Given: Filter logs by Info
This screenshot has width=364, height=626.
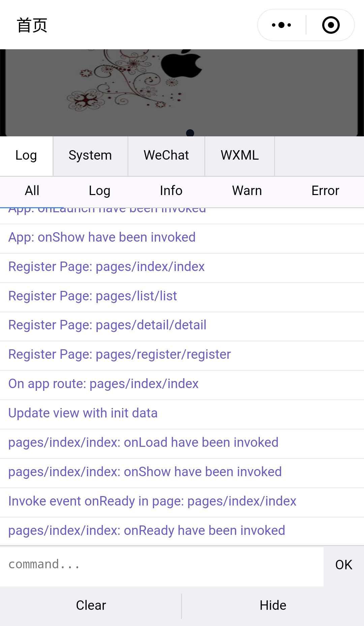Looking at the screenshot, I should coord(171,191).
